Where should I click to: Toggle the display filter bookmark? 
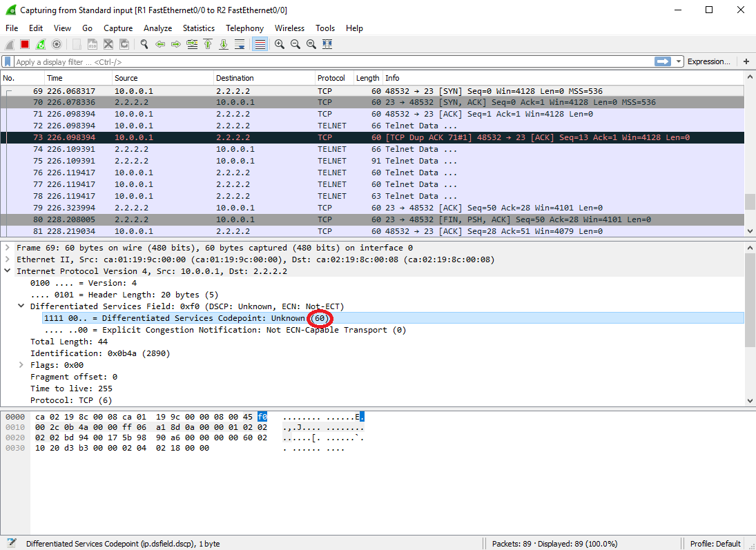click(8, 61)
